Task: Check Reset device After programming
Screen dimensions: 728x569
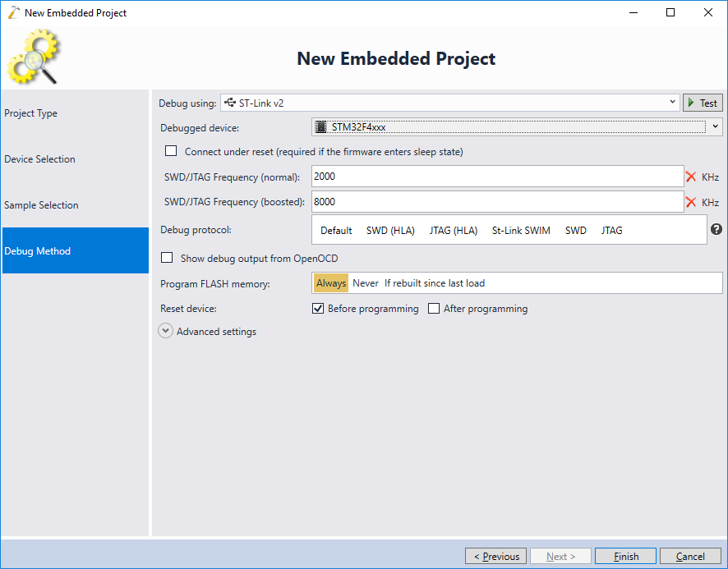Action: (434, 308)
